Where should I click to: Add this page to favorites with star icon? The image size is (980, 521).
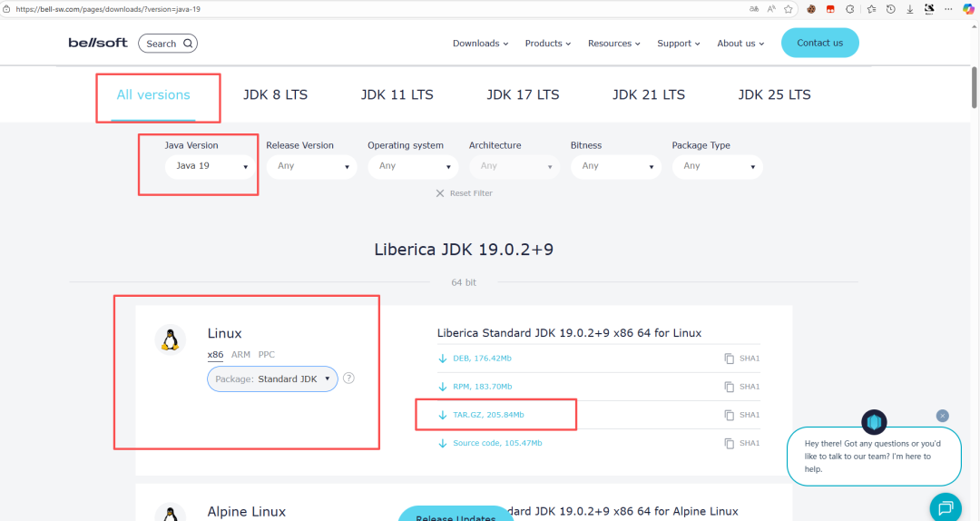coord(789,9)
